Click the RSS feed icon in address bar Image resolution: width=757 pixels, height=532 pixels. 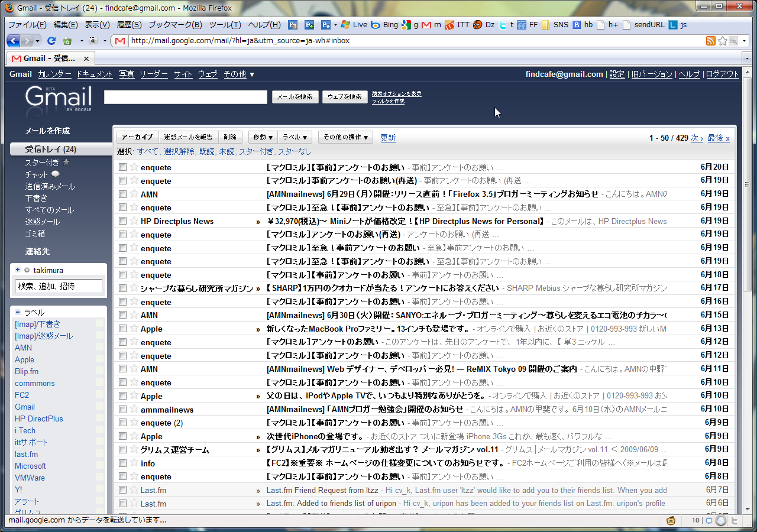coord(711,41)
